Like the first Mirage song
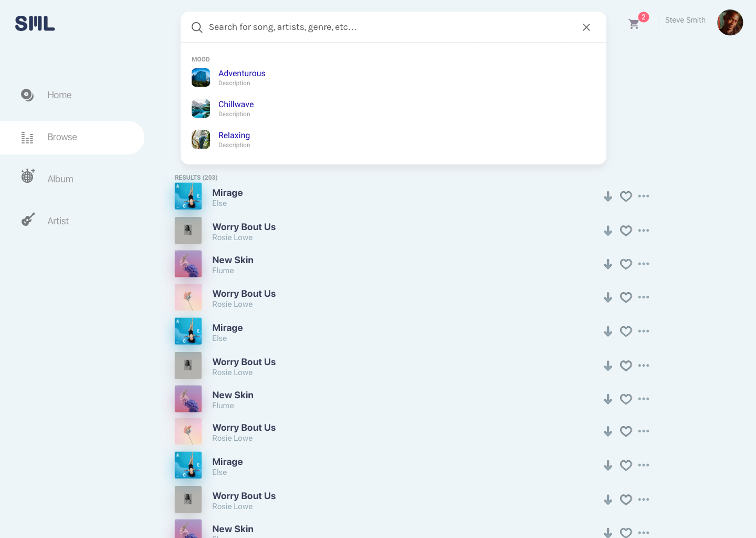 pos(626,196)
